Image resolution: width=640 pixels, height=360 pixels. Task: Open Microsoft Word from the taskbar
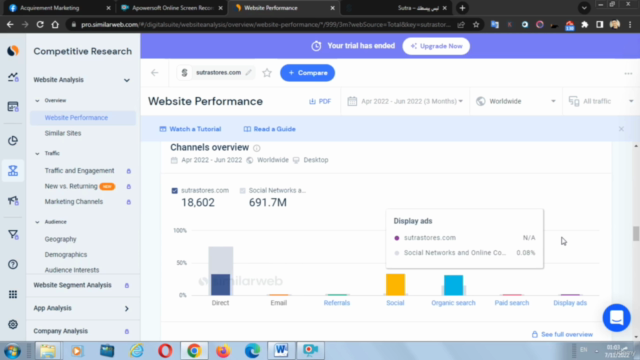point(281,351)
